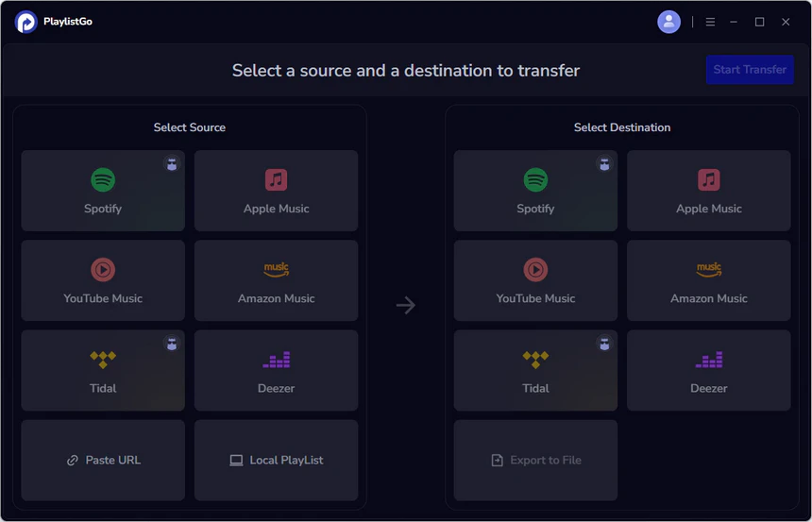Select Deezer as the source service
Image resolution: width=812 pixels, height=522 pixels.
276,370
